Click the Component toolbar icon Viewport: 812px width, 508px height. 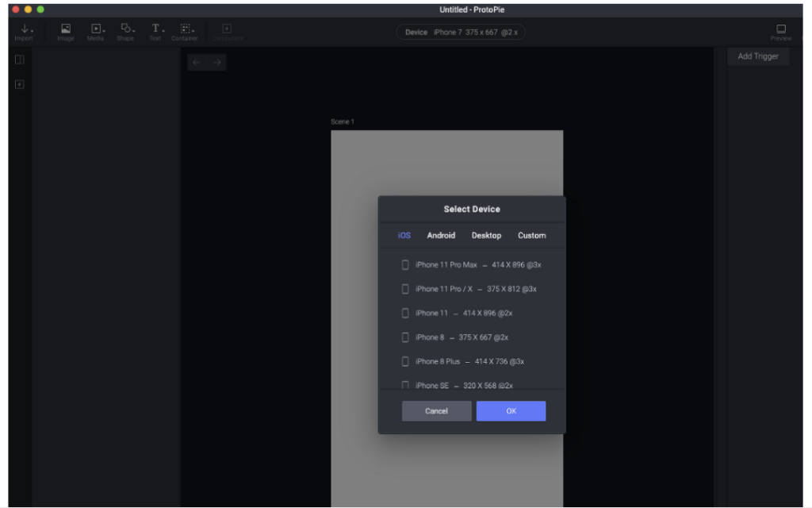pos(228,32)
